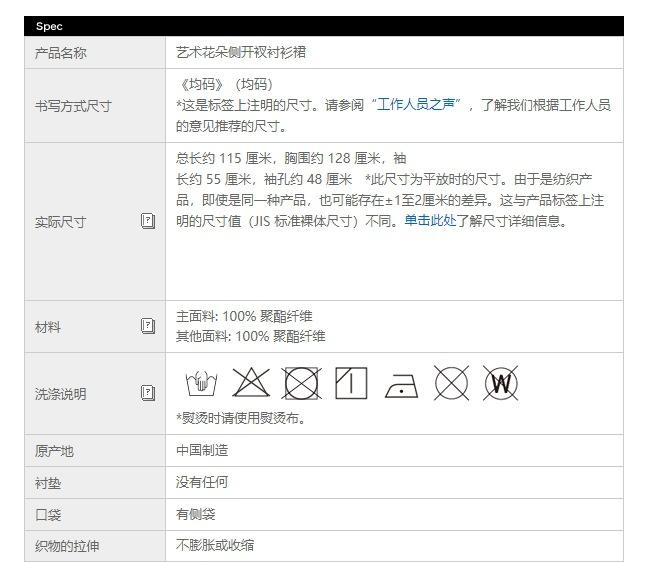This screenshot has height=562, width=648.
Task: Click the 有侧袋 pocket value
Action: coord(196,514)
